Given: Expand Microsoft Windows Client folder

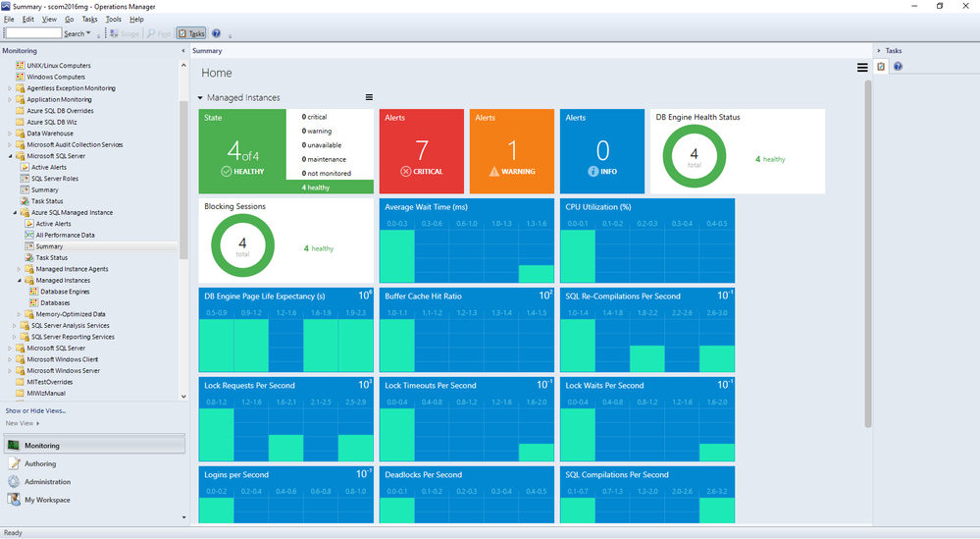Looking at the screenshot, I should 10,359.
